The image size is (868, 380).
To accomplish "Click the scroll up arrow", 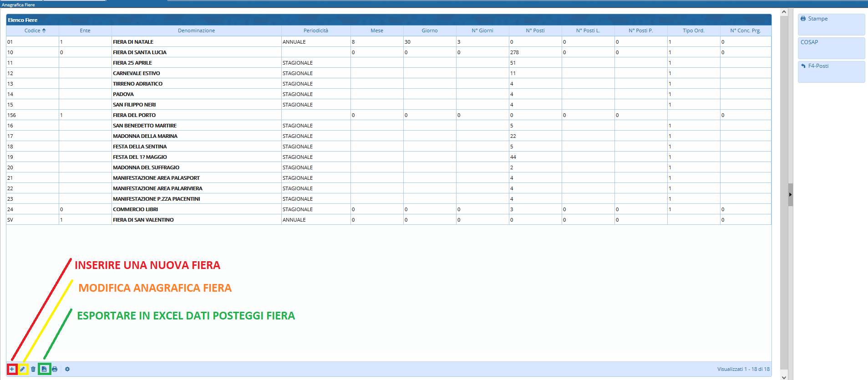I will pyautogui.click(x=784, y=12).
